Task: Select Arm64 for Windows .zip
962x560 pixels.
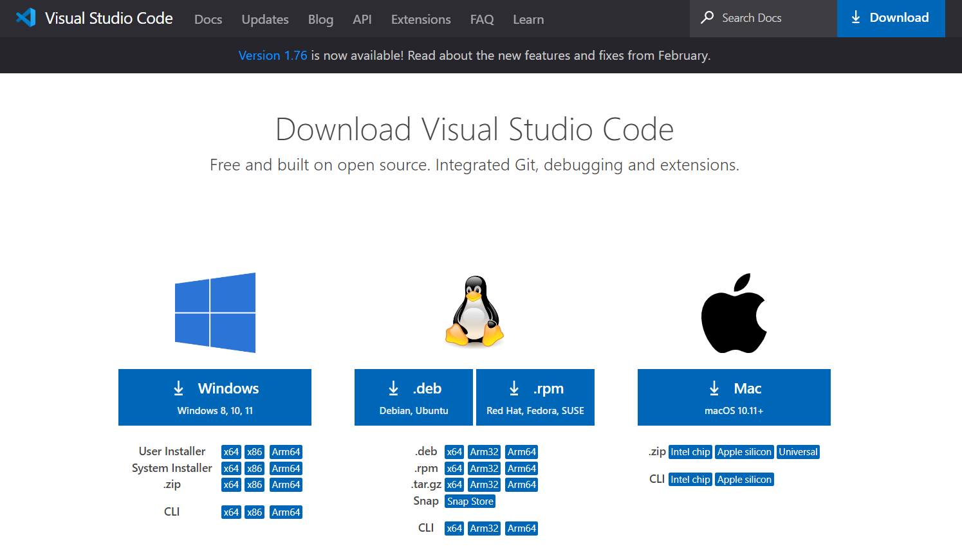Action: (x=286, y=485)
